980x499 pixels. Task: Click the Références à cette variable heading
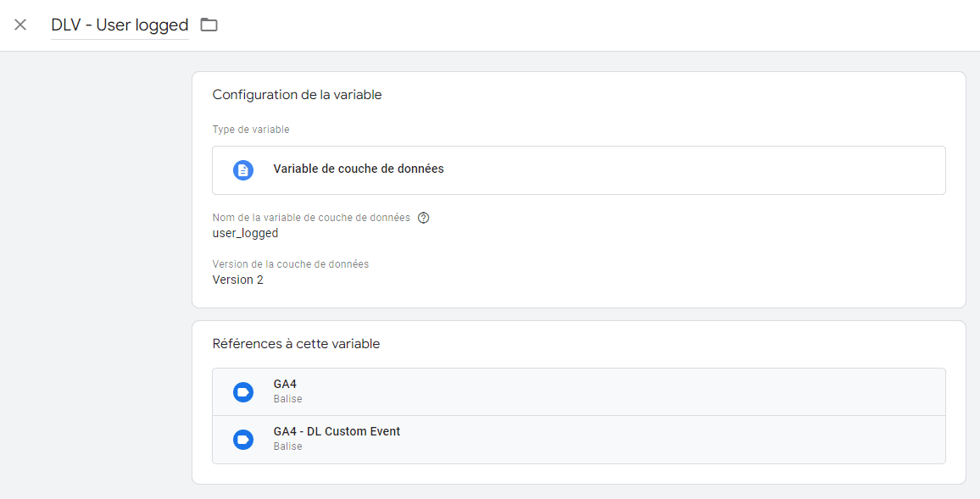click(x=296, y=344)
